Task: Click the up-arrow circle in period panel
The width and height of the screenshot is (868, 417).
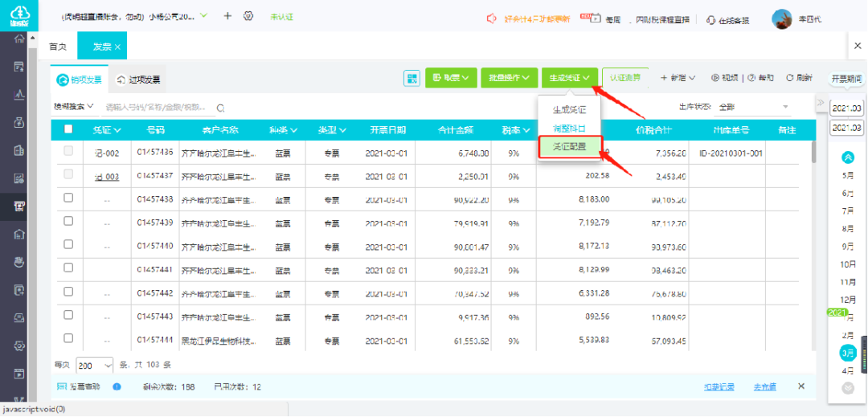Action: 846,157
